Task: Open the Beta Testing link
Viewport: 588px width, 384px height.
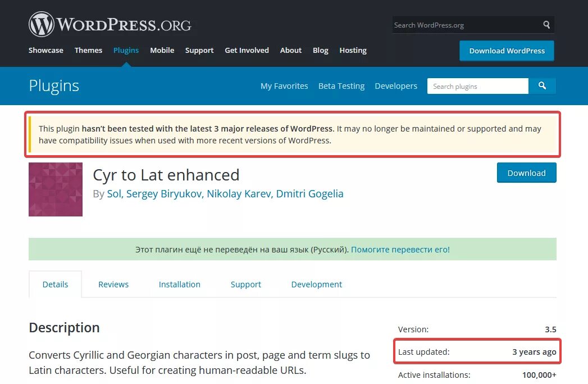Action: click(341, 86)
